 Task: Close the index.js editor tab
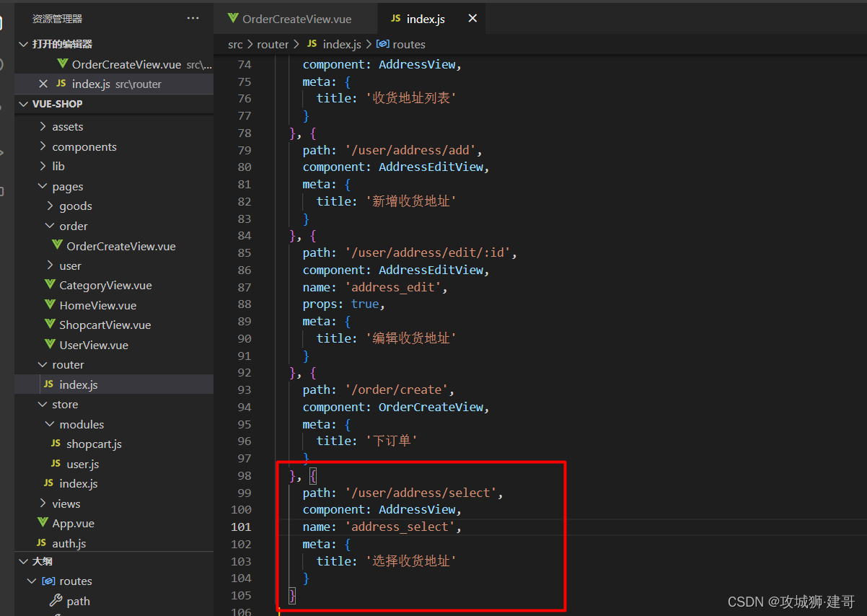click(x=472, y=19)
